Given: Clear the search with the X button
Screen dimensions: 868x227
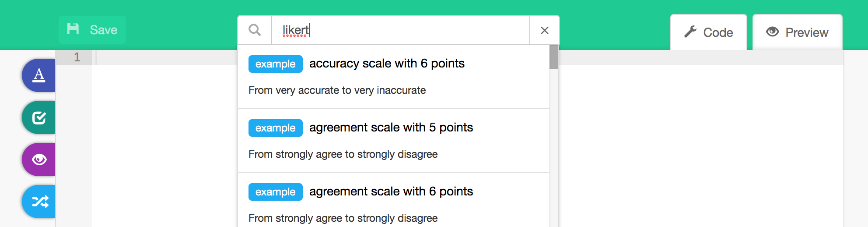Looking at the screenshot, I should pos(545,30).
